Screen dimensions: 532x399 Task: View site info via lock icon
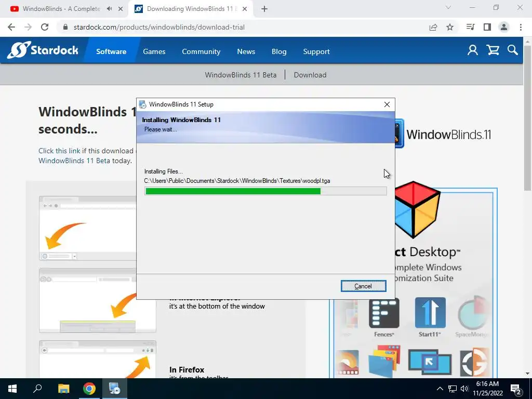click(x=65, y=27)
